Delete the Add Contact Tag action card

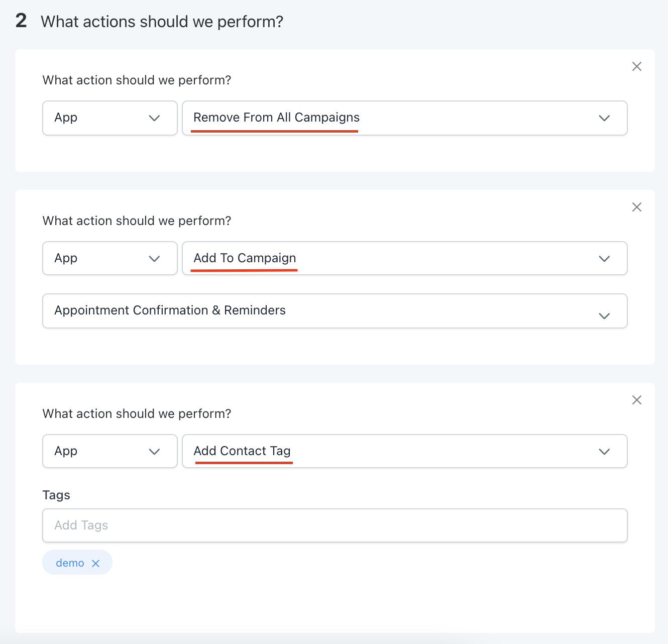click(637, 400)
